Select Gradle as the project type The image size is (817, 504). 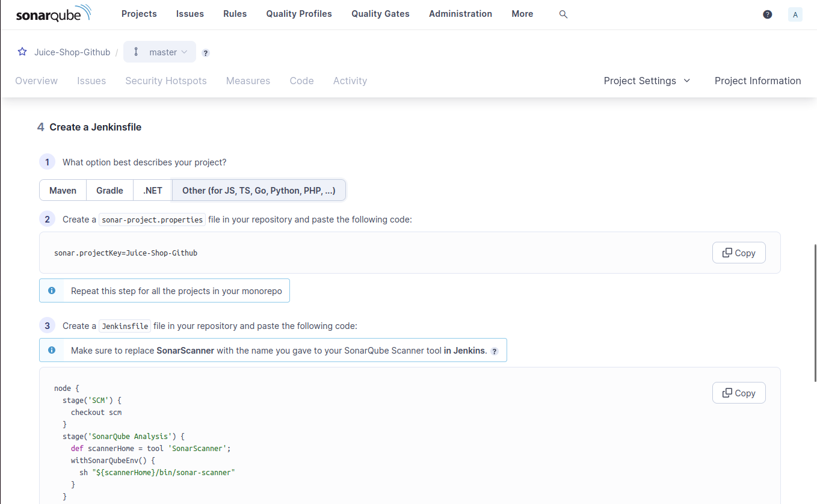coord(109,190)
